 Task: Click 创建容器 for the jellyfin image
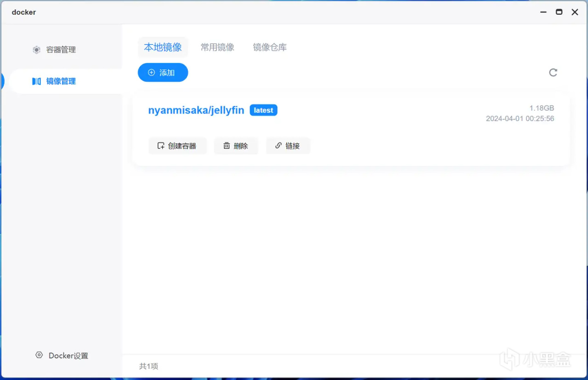tap(177, 146)
